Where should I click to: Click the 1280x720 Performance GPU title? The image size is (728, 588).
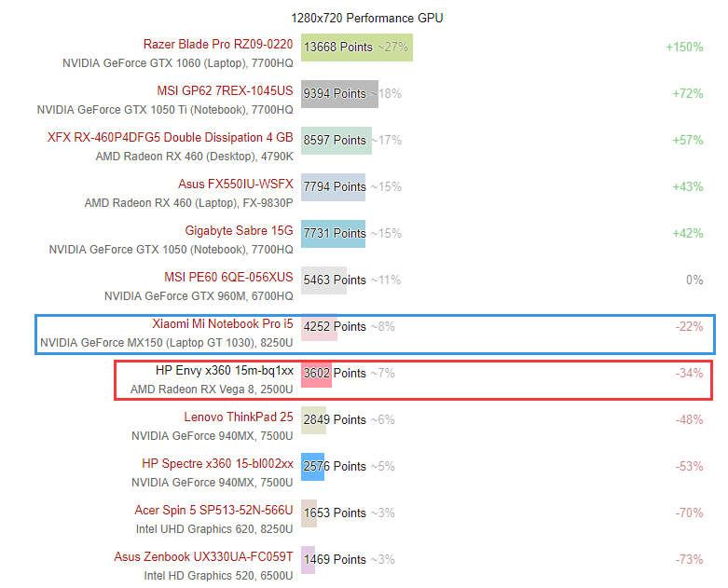click(366, 18)
